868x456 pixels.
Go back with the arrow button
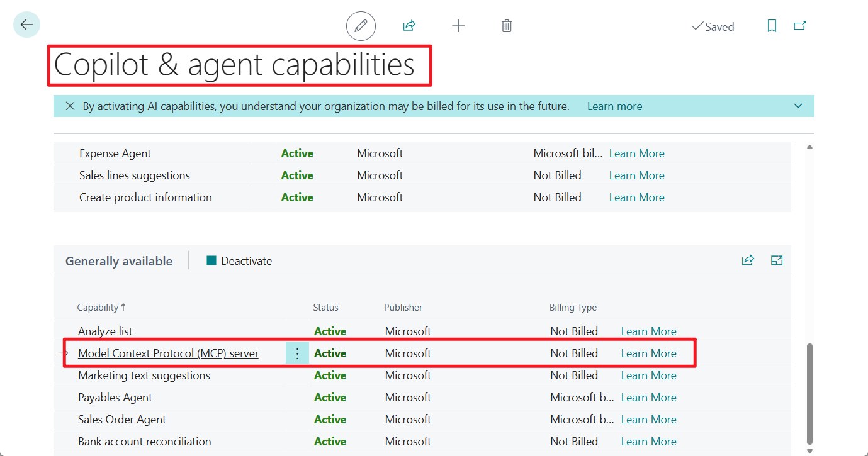point(26,25)
